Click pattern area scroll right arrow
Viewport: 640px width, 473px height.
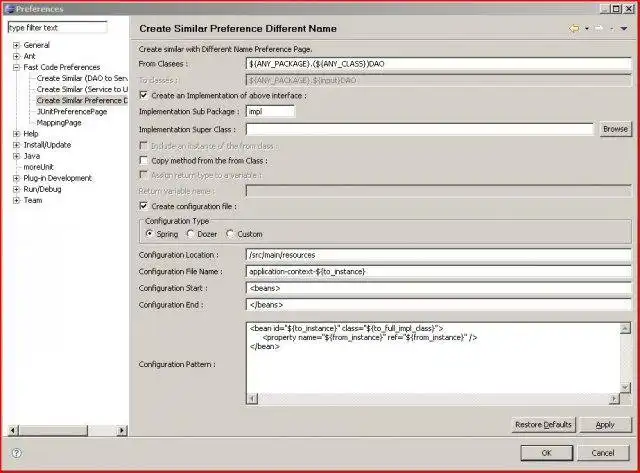pyautogui.click(x=614, y=399)
